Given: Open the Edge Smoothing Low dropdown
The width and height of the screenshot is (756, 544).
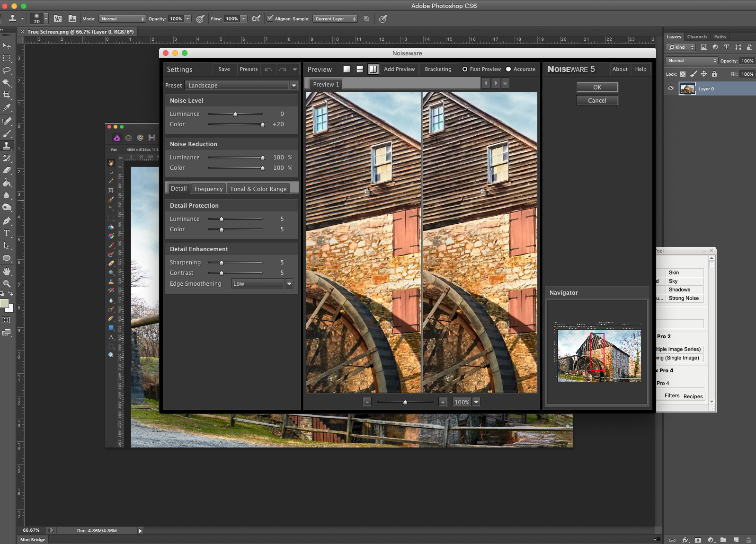Looking at the screenshot, I should [x=289, y=283].
